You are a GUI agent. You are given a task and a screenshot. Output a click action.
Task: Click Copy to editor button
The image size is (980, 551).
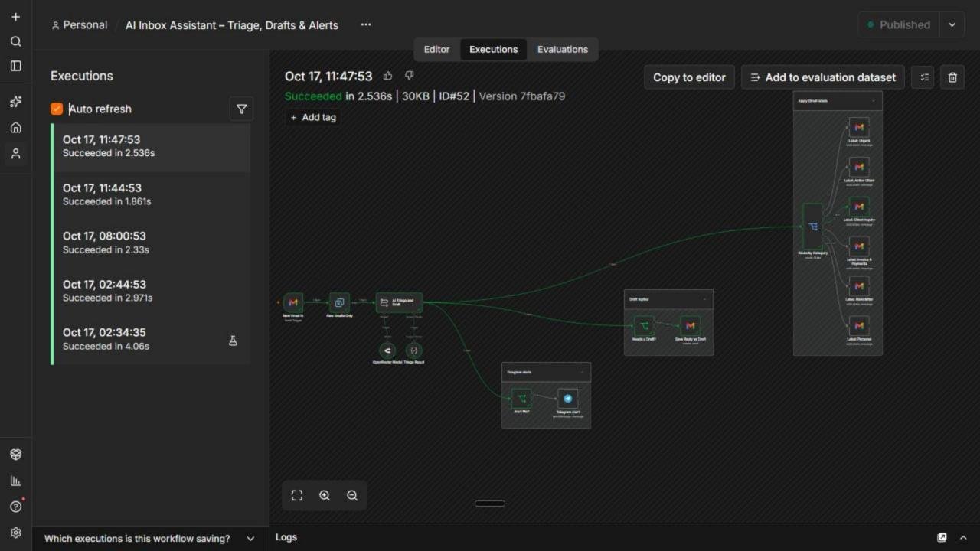click(689, 77)
